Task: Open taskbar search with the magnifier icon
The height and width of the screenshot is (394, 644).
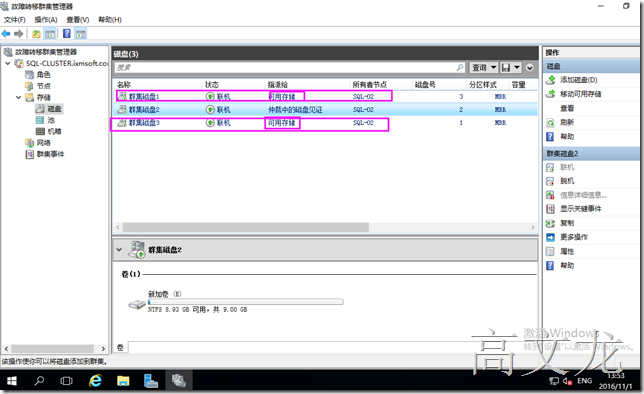Action: coord(39,381)
